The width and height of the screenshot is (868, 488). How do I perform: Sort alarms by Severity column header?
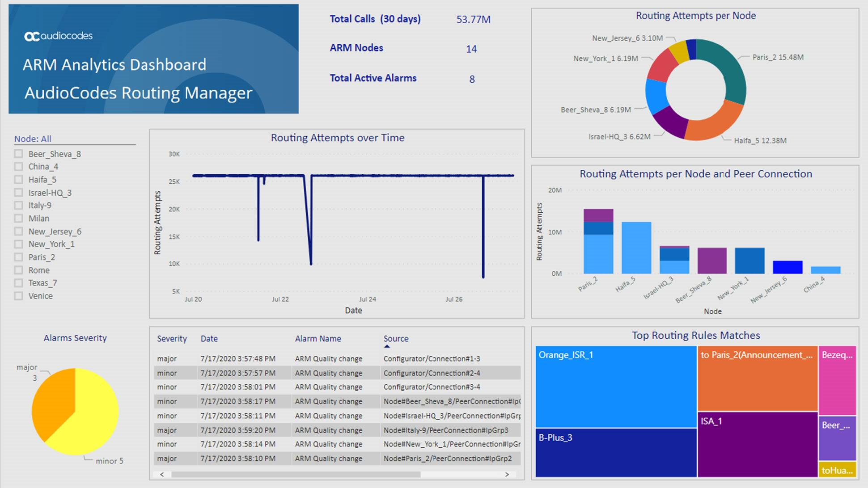click(172, 339)
